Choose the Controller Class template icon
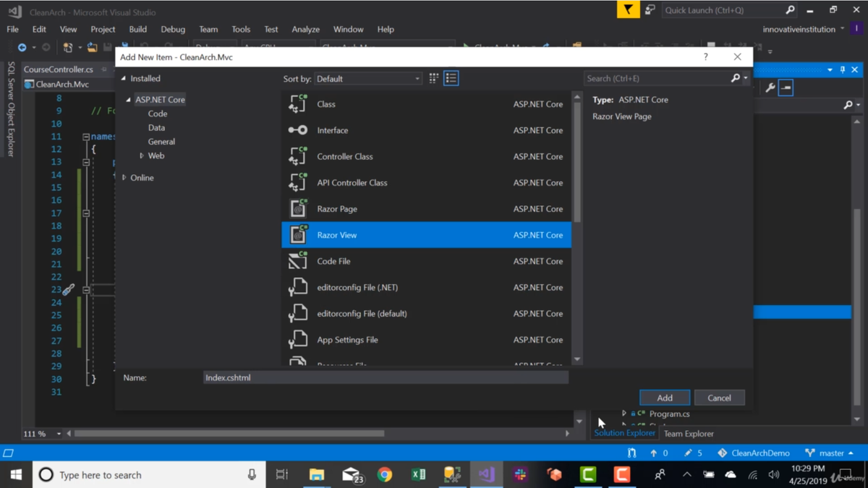The height and width of the screenshot is (488, 868). pyautogui.click(x=298, y=156)
